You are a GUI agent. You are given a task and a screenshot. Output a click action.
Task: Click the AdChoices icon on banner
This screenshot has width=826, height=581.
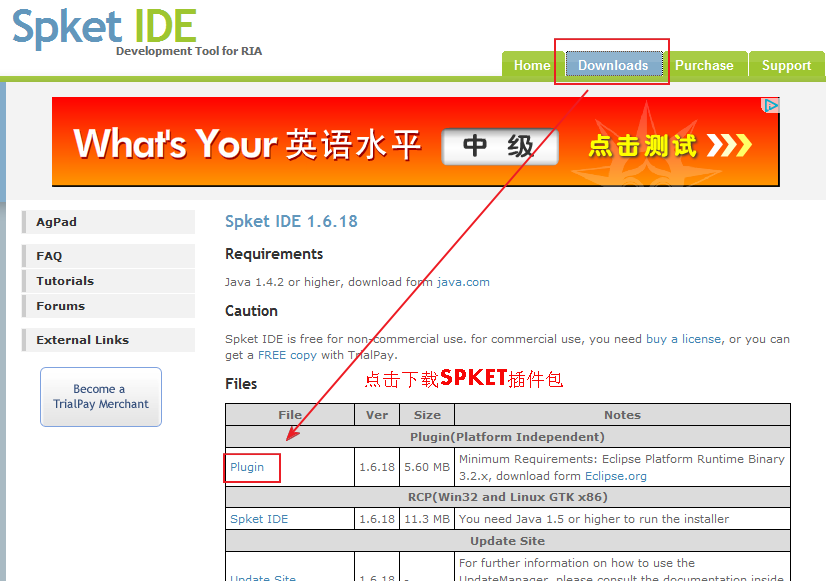771,105
